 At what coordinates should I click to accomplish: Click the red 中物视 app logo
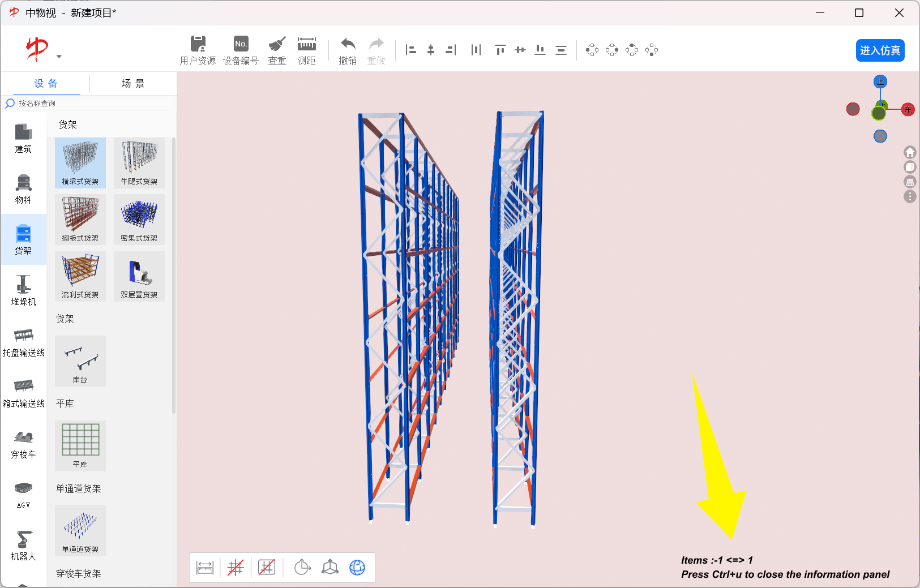point(37,49)
